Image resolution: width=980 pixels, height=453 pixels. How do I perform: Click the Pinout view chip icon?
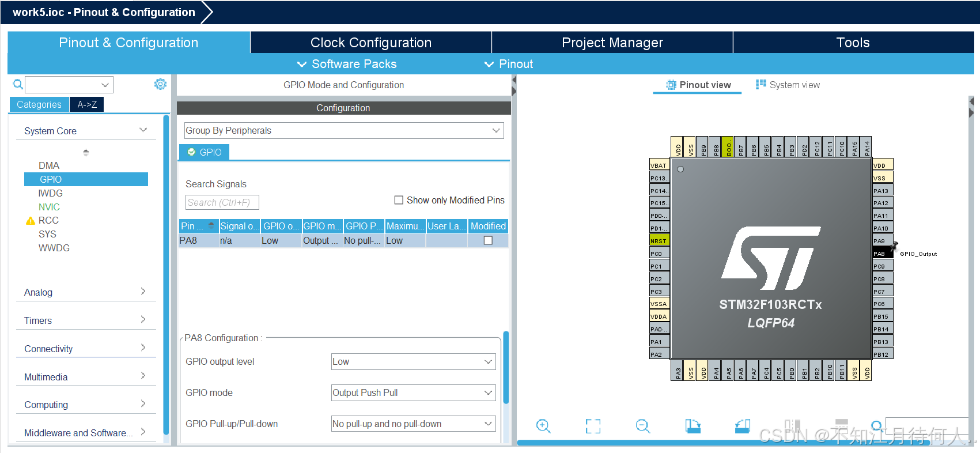pyautogui.click(x=671, y=85)
